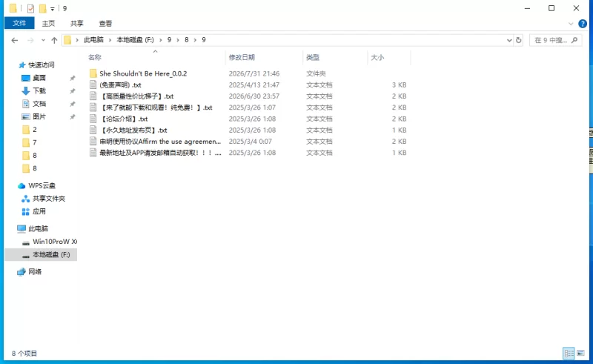The height and width of the screenshot is (364, 593).
Task: Switch to large icons view in status bar
Action: coord(580,354)
